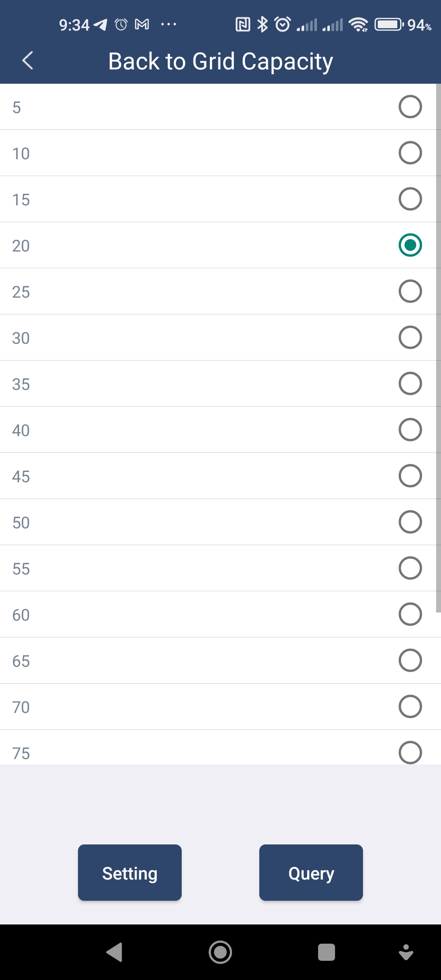Tap the Query button
The image size is (441, 980).
[311, 873]
